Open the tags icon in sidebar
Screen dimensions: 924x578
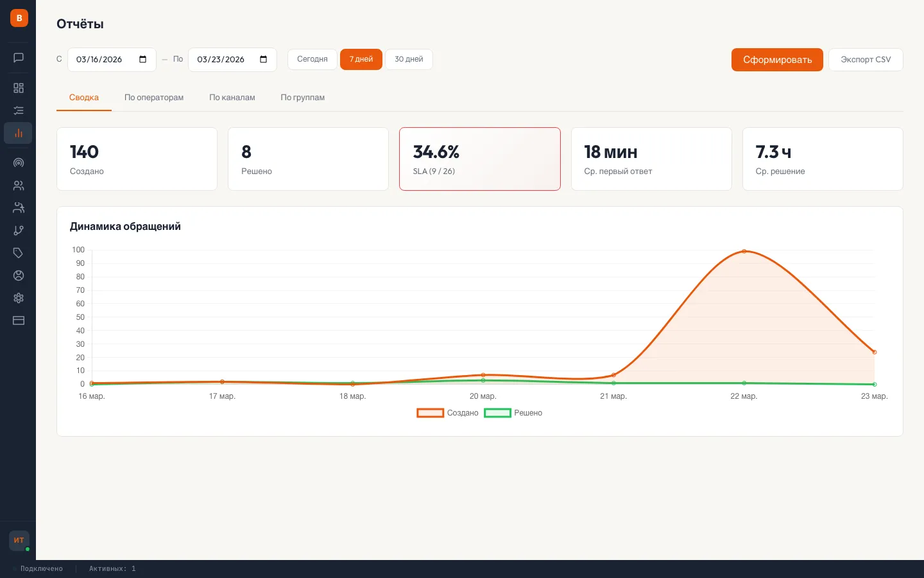(19, 253)
